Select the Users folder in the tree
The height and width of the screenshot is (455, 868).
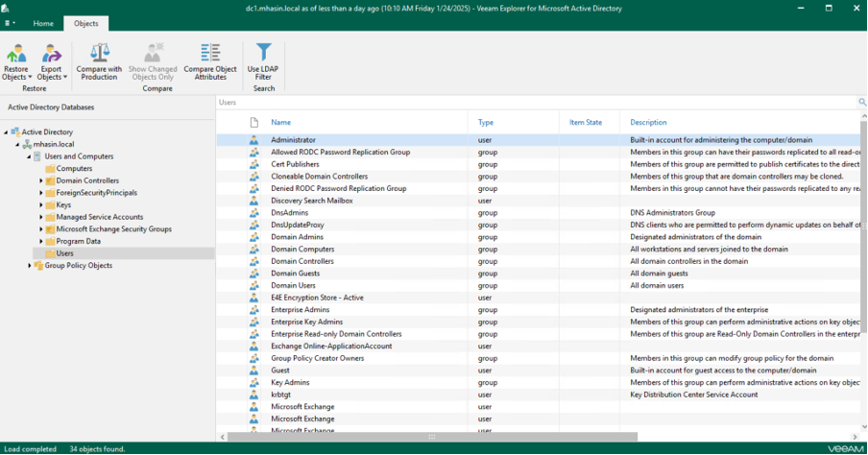(x=124, y=253)
